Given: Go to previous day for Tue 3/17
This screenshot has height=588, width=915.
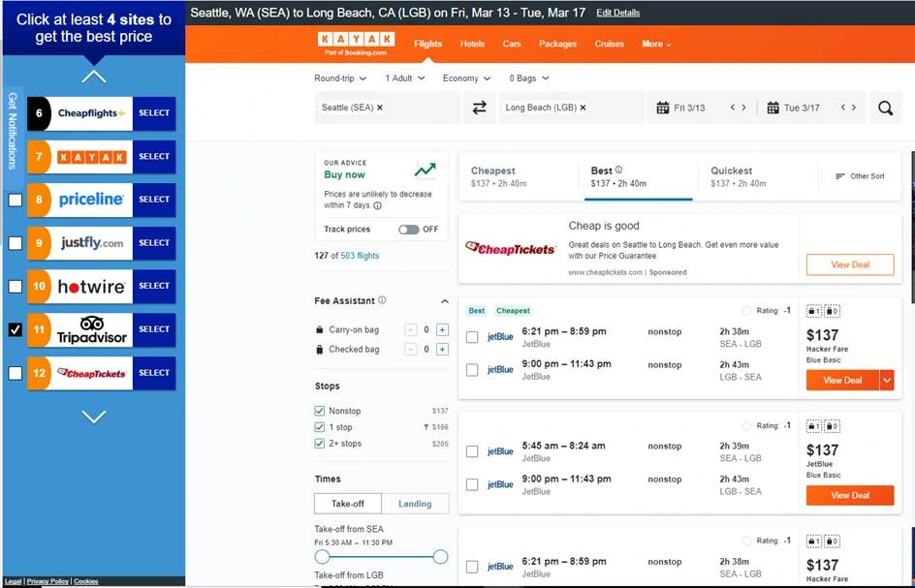Looking at the screenshot, I should click(842, 108).
